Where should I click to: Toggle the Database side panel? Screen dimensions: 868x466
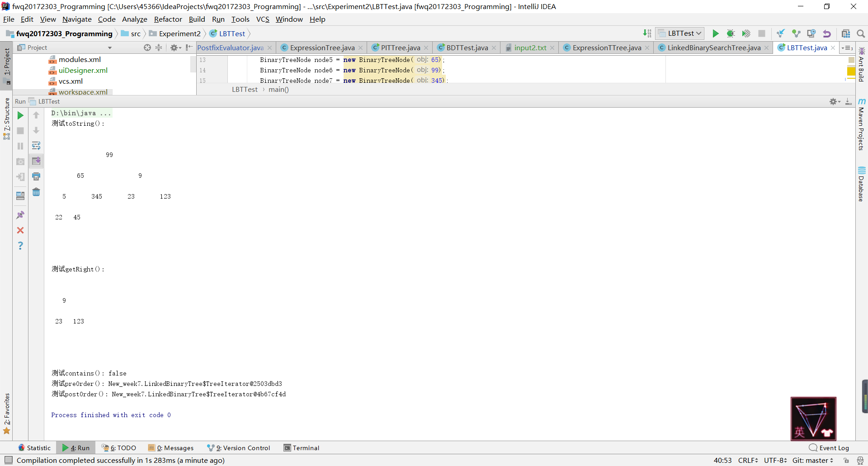tap(862, 184)
